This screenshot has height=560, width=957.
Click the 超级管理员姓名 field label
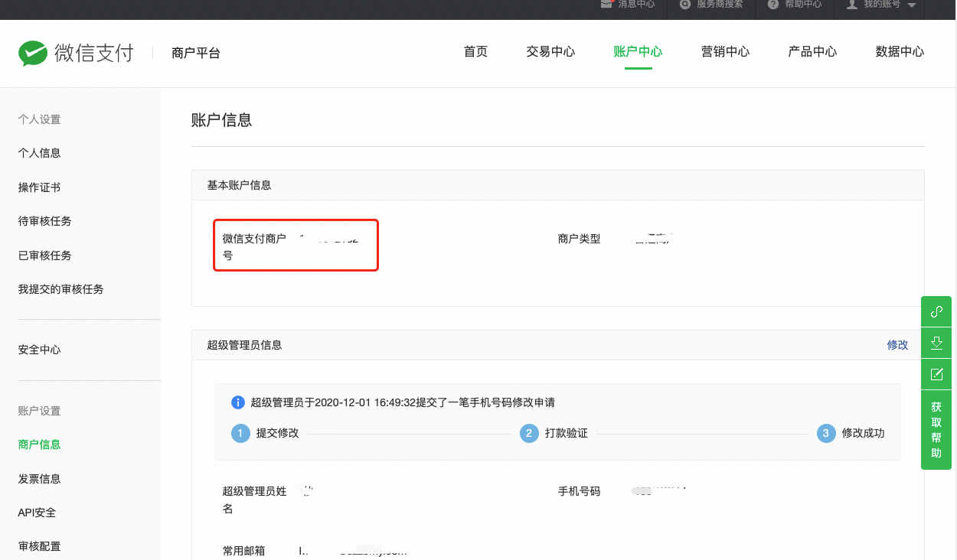[x=255, y=500]
